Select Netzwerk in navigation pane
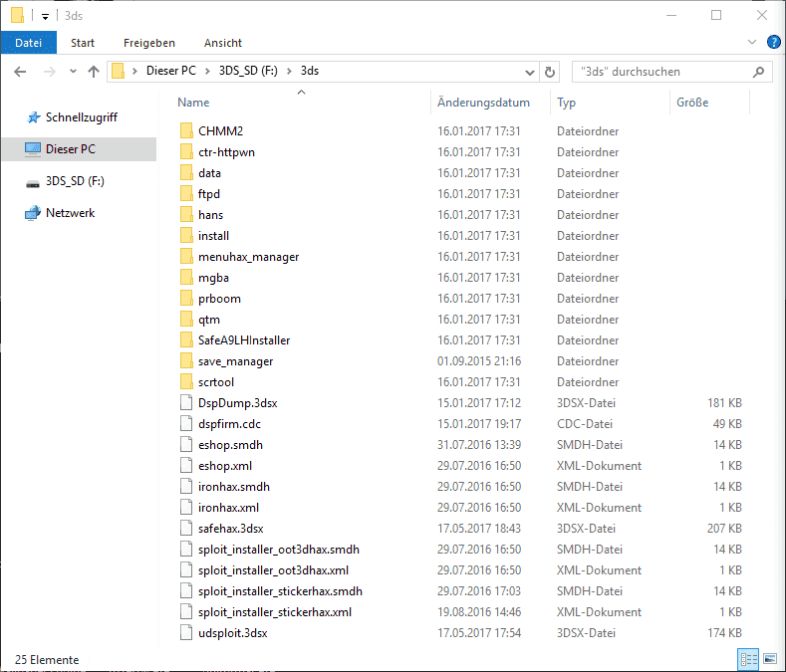Image resolution: width=786 pixels, height=672 pixels. pos(70,213)
